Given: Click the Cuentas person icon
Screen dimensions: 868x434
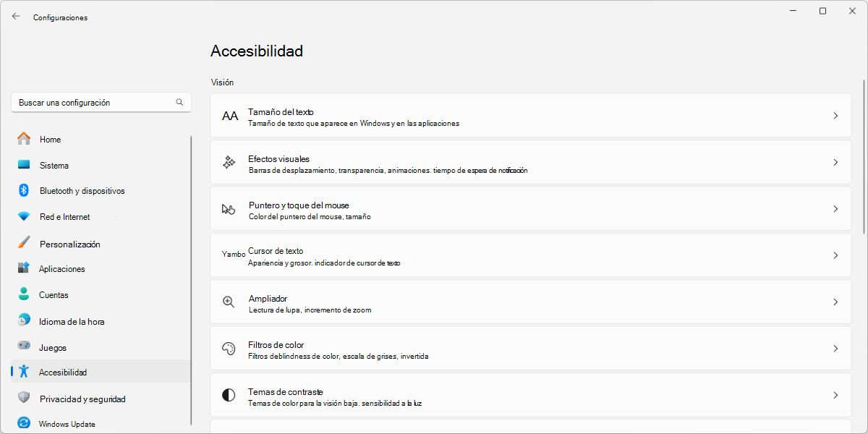Looking at the screenshot, I should click(24, 294).
